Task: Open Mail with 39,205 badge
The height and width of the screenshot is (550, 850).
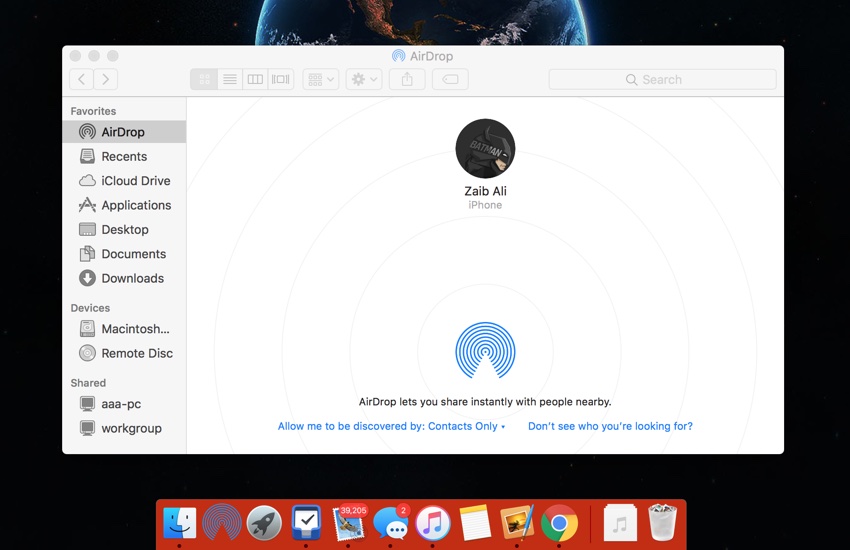Action: [x=349, y=523]
